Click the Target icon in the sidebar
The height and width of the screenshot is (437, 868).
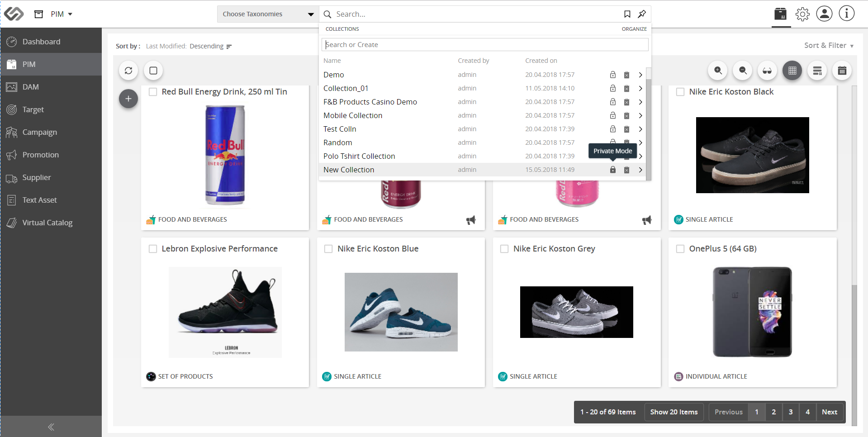tap(12, 109)
